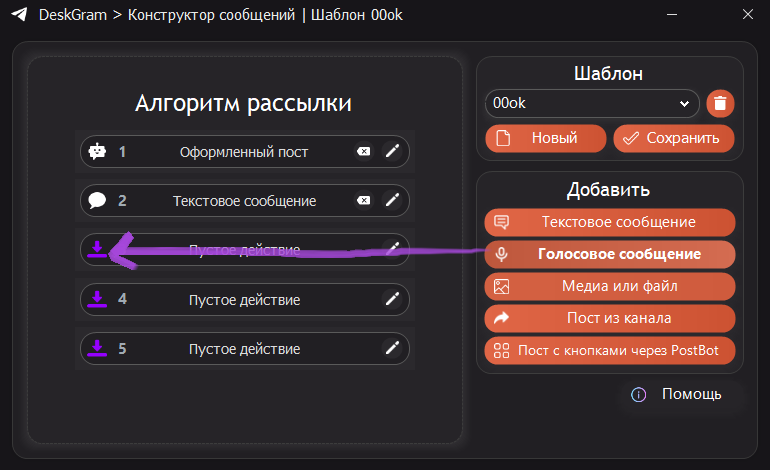
Task: Remove step 2 Текстовое сообщение via backspace icon
Action: tap(364, 201)
